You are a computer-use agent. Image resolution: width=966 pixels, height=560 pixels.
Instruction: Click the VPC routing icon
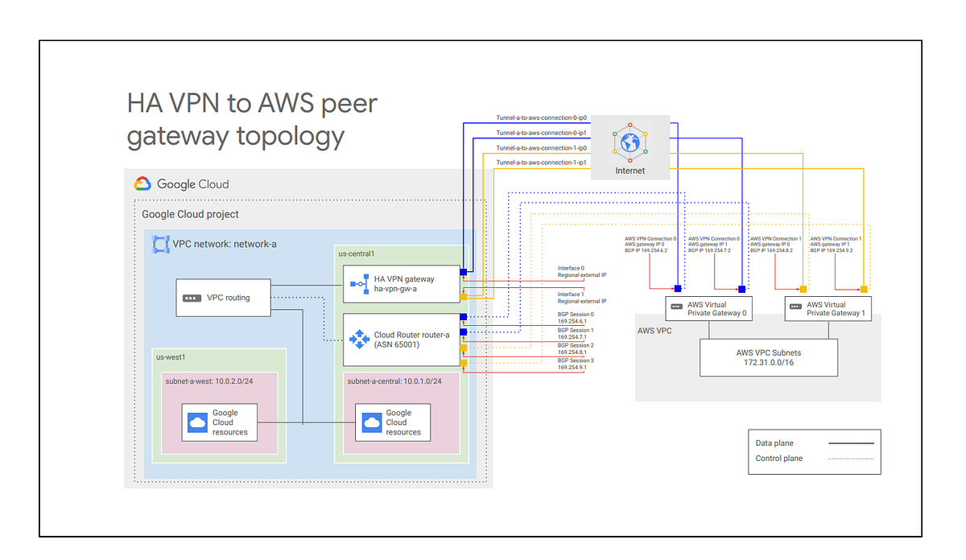(x=192, y=298)
